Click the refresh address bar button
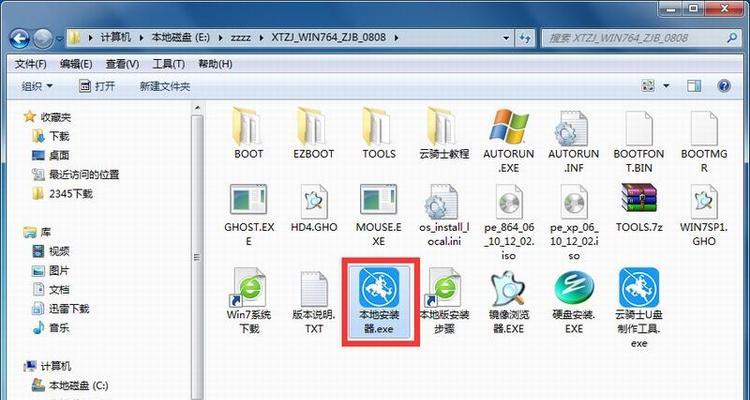Viewport: 750px width, 400px height. [525, 38]
